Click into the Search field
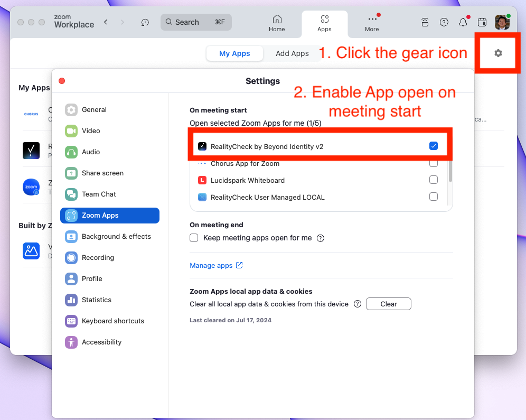This screenshot has height=420, width=526. (196, 22)
